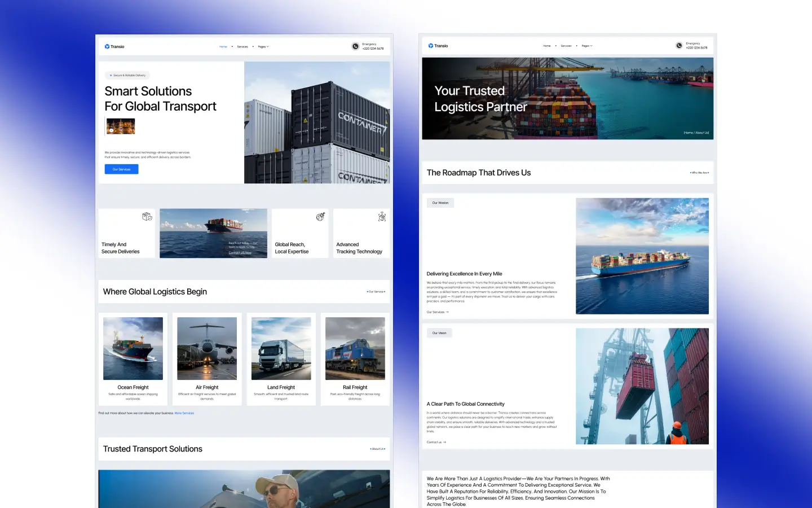Click the blue icon in 'Secure & Reliable Delivery' badge
The width and height of the screenshot is (812, 508).
(111, 75)
